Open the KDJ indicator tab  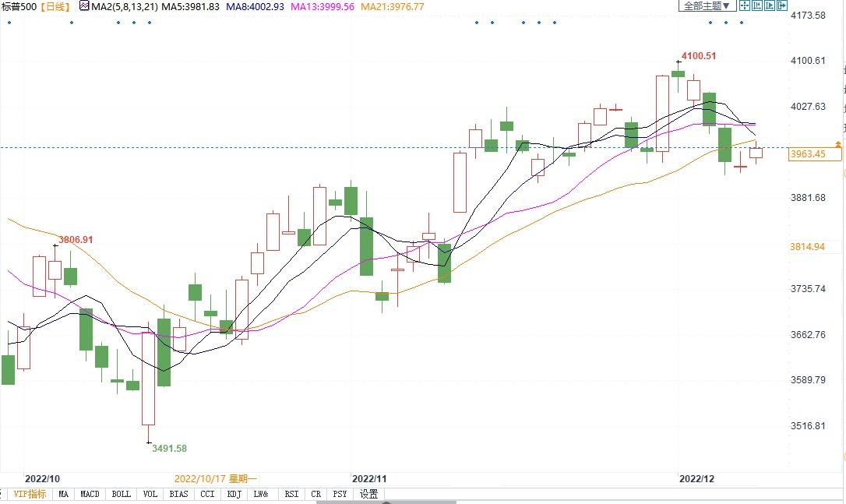pyautogui.click(x=234, y=494)
